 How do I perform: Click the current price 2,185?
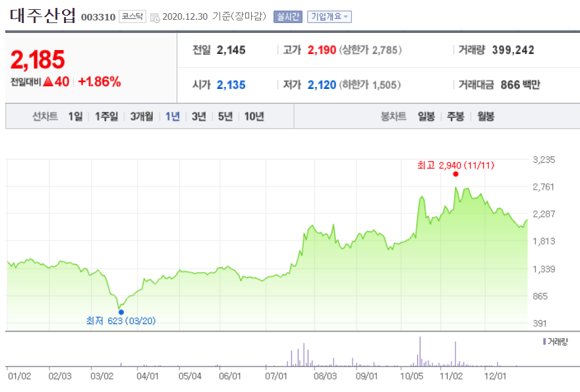coord(38,59)
